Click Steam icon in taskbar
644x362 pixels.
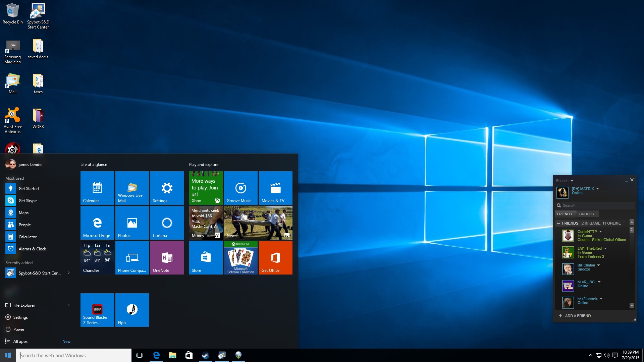(x=205, y=355)
